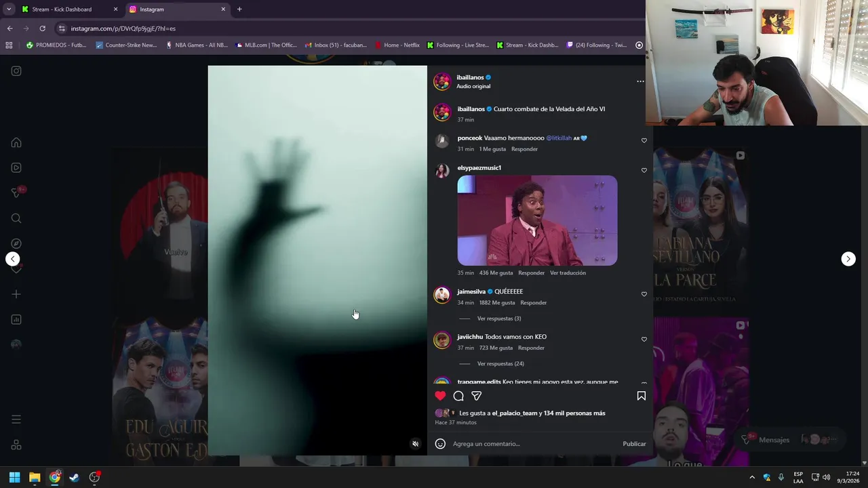Screen dimensions: 868x488
Task: Open PROMIEDOS bookmark
Action: pyautogui.click(x=56, y=45)
